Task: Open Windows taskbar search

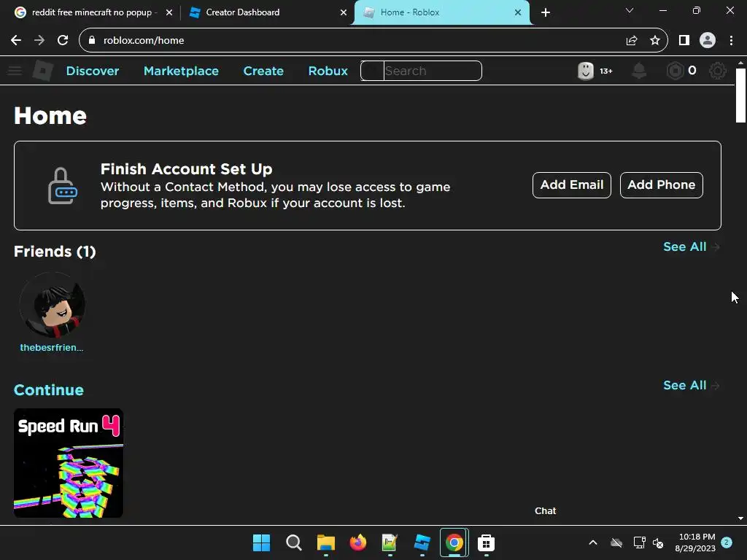Action: click(x=293, y=542)
